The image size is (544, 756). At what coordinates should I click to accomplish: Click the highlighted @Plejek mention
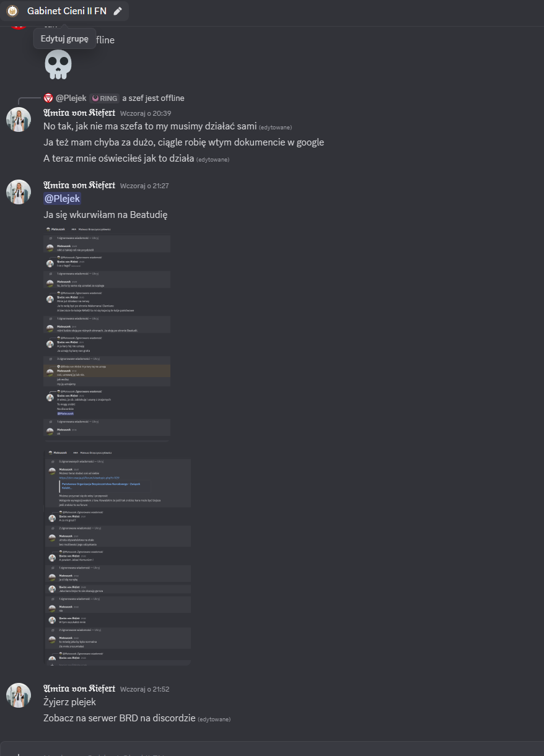click(x=62, y=198)
